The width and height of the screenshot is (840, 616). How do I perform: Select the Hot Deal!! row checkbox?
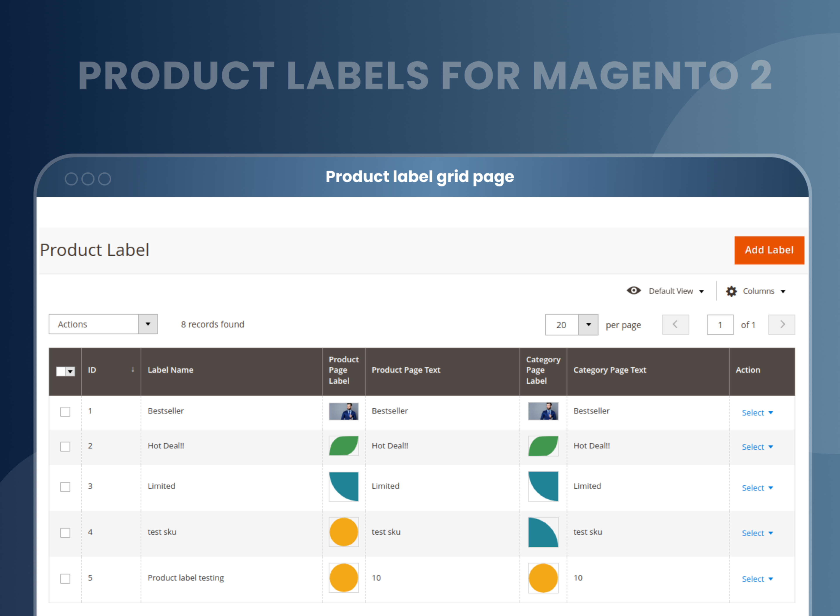click(65, 446)
